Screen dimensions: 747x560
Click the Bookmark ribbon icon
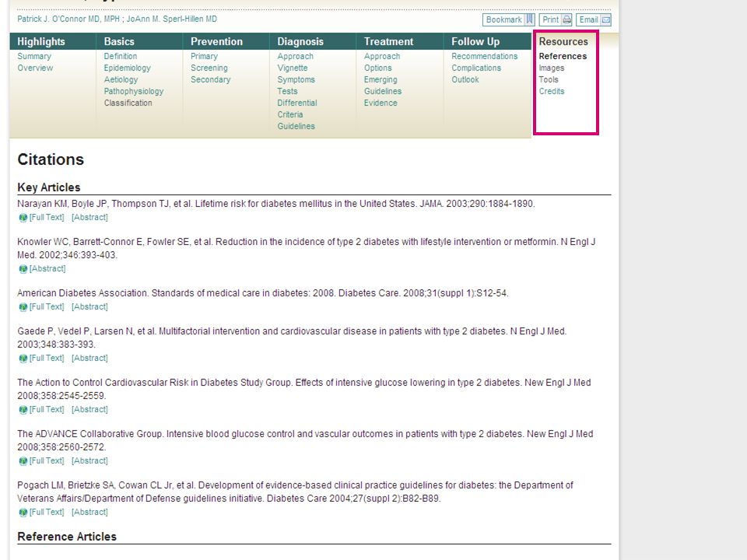[529, 19]
